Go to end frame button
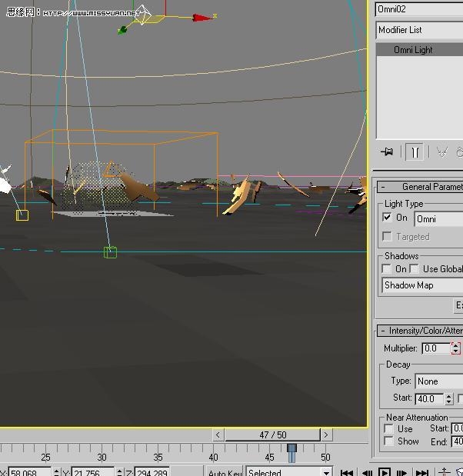 coord(421,472)
